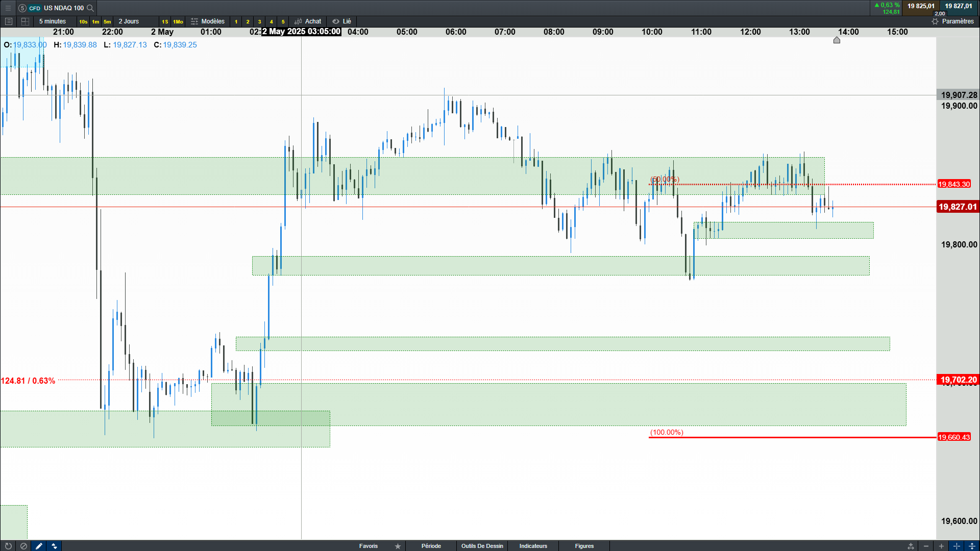Toggle the vertical auto-scale button

pos(972,546)
